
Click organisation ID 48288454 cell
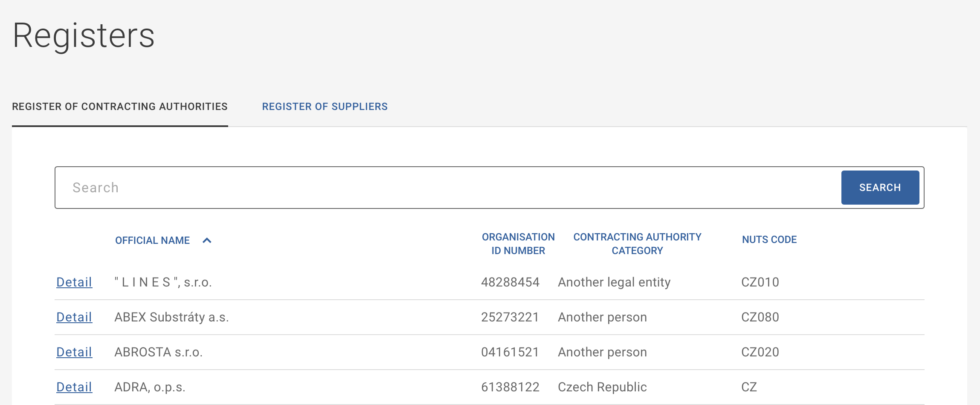[x=510, y=282]
